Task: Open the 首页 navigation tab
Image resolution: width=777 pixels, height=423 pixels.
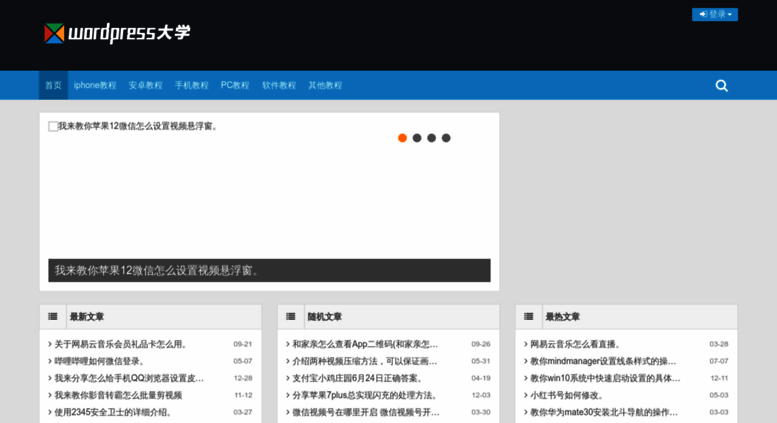Action: tap(53, 85)
